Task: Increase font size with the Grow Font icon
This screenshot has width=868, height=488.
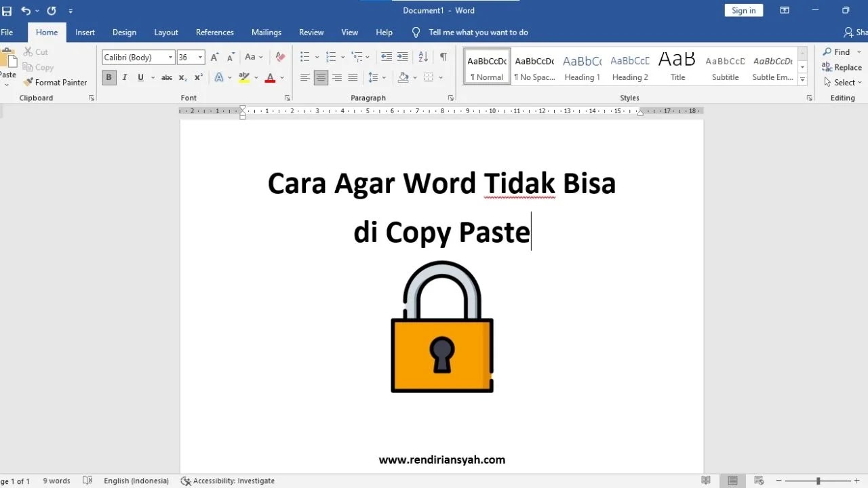Action: pos(215,57)
